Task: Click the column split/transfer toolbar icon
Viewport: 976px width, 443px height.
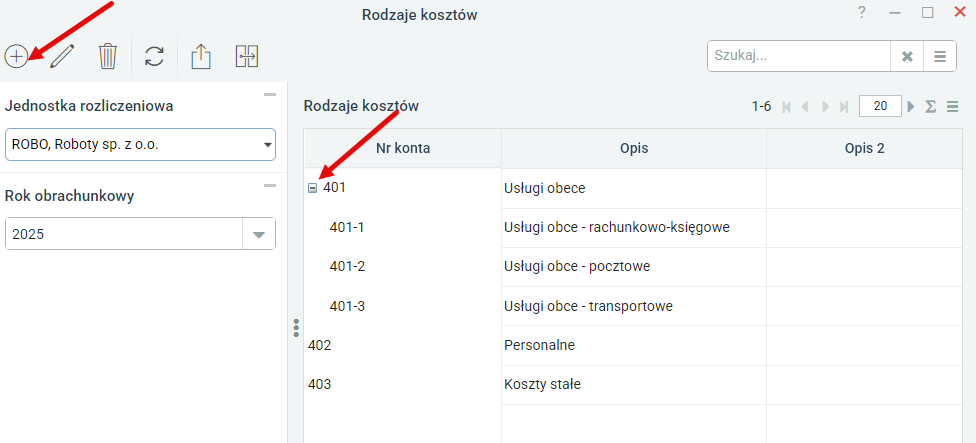Action: [x=247, y=56]
